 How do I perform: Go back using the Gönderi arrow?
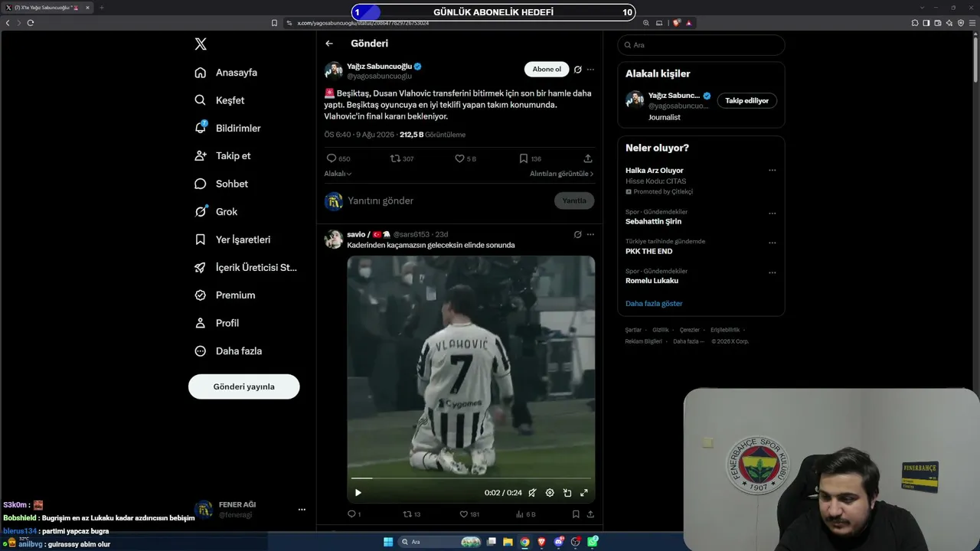329,44
